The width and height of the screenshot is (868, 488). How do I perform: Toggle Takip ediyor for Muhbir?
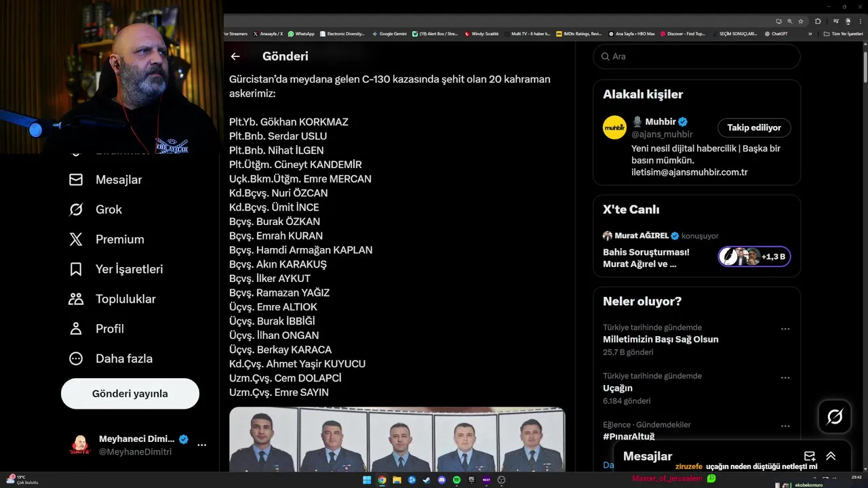coord(754,127)
